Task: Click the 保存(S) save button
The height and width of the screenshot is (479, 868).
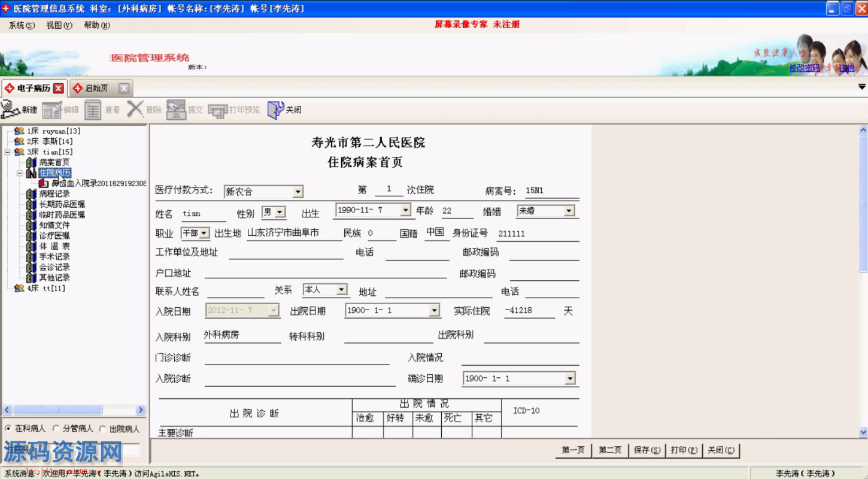Action: [x=647, y=450]
